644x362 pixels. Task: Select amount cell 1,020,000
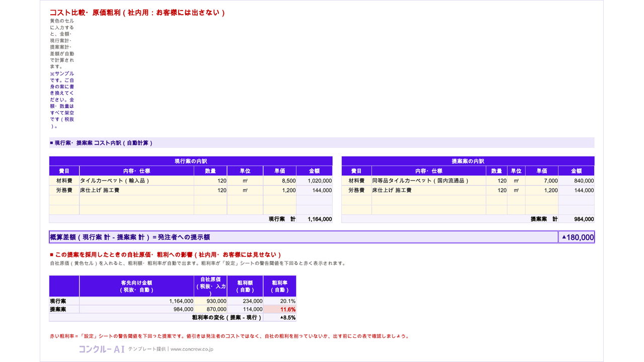coord(314,180)
